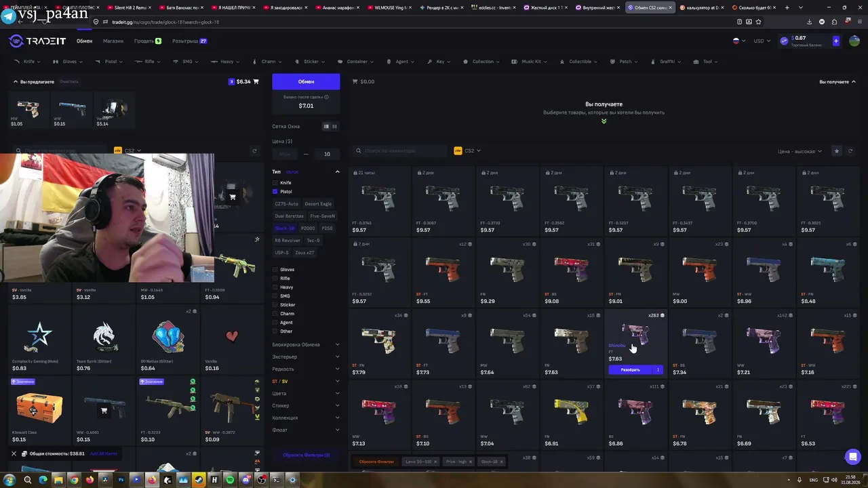This screenshot has width=868, height=488.
Task: Open the Sticker category menu
Action: coord(311,62)
